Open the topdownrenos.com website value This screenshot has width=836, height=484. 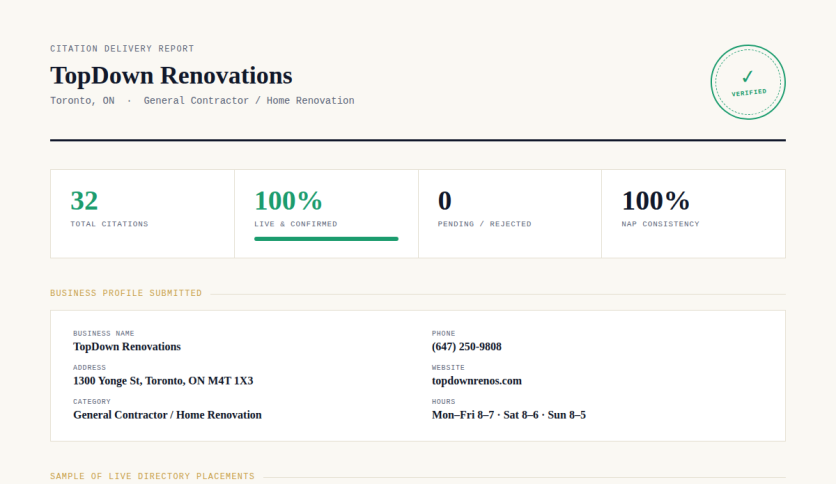point(477,381)
